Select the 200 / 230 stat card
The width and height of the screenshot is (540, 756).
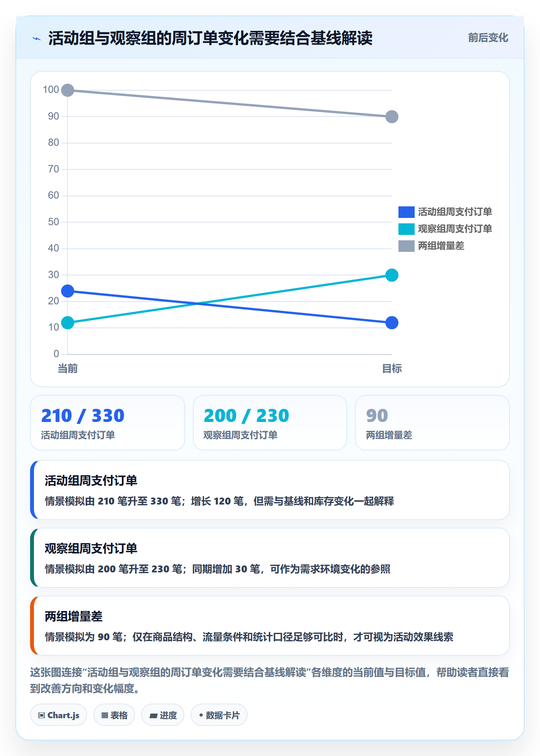pyautogui.click(x=270, y=423)
